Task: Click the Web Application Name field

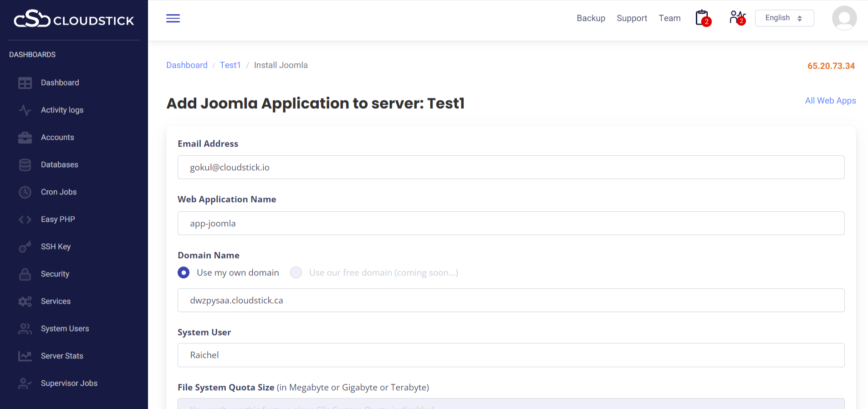Action: 511,223
